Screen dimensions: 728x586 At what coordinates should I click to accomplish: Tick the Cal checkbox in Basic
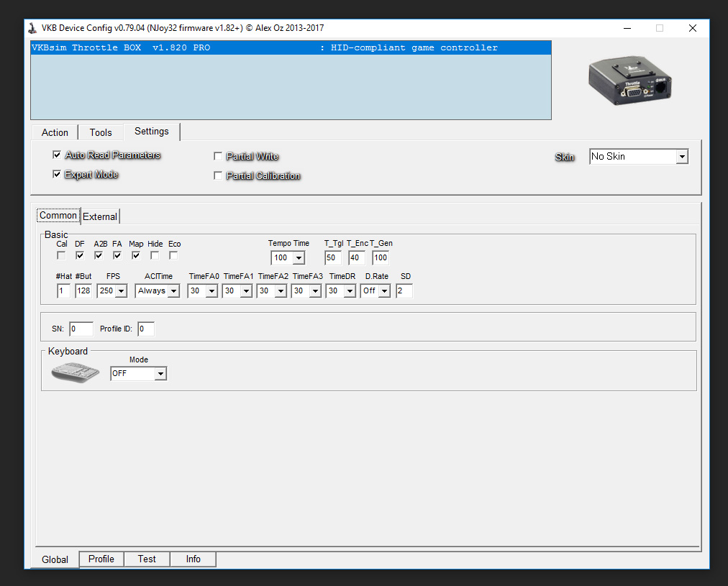(61, 256)
